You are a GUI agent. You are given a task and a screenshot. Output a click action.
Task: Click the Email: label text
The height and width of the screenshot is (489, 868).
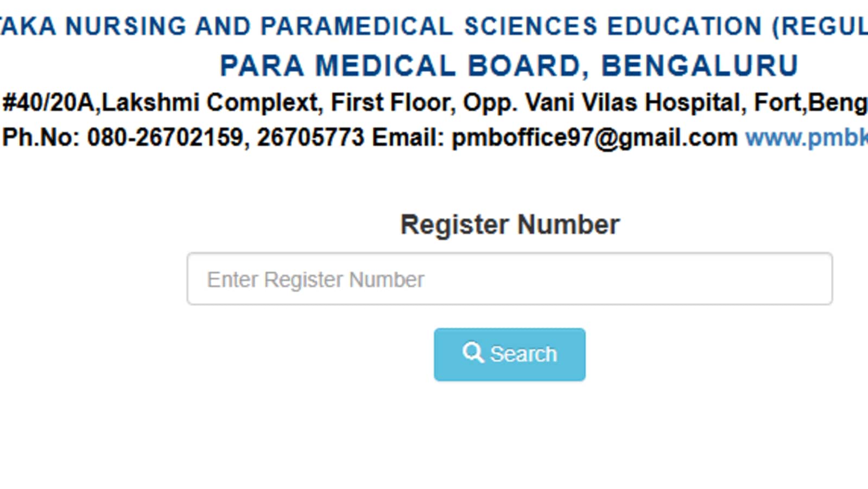click(408, 137)
